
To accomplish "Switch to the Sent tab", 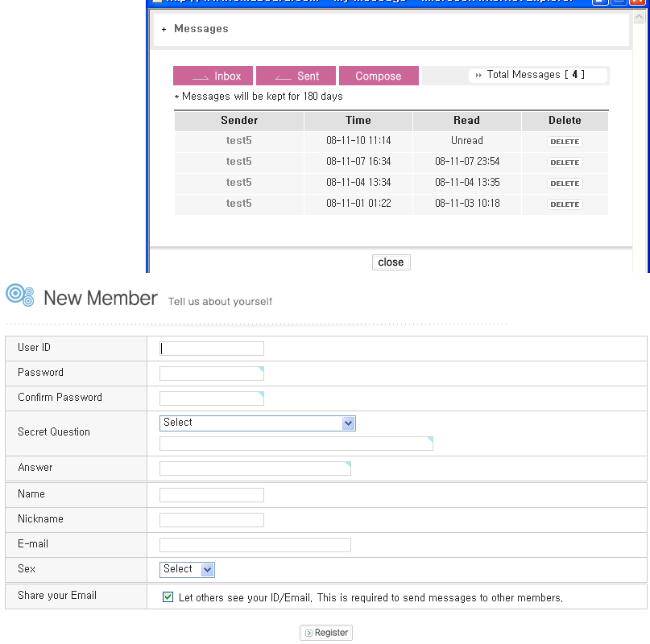I will [296, 76].
